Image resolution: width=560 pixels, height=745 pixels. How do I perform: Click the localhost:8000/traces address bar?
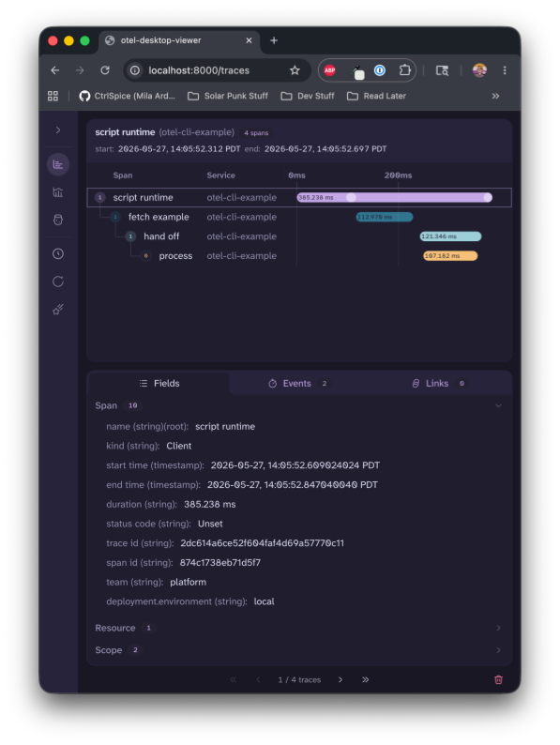[x=217, y=70]
